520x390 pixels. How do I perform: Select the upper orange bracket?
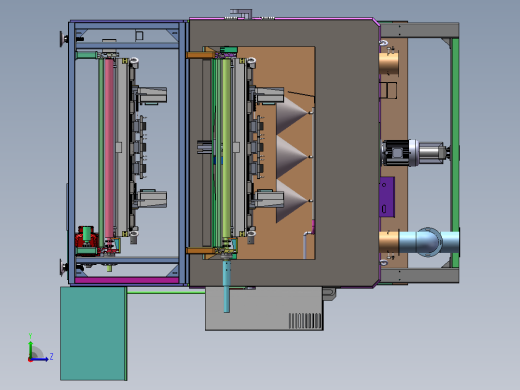(x=201, y=55)
